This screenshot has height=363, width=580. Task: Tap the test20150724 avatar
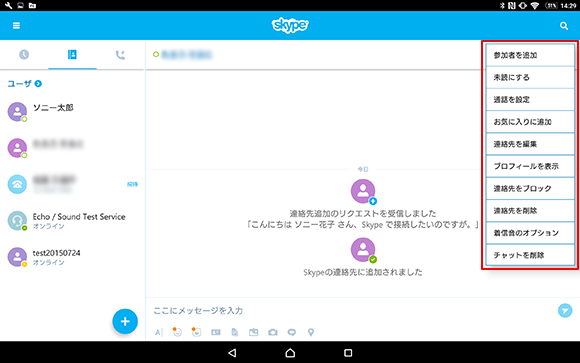(17, 257)
